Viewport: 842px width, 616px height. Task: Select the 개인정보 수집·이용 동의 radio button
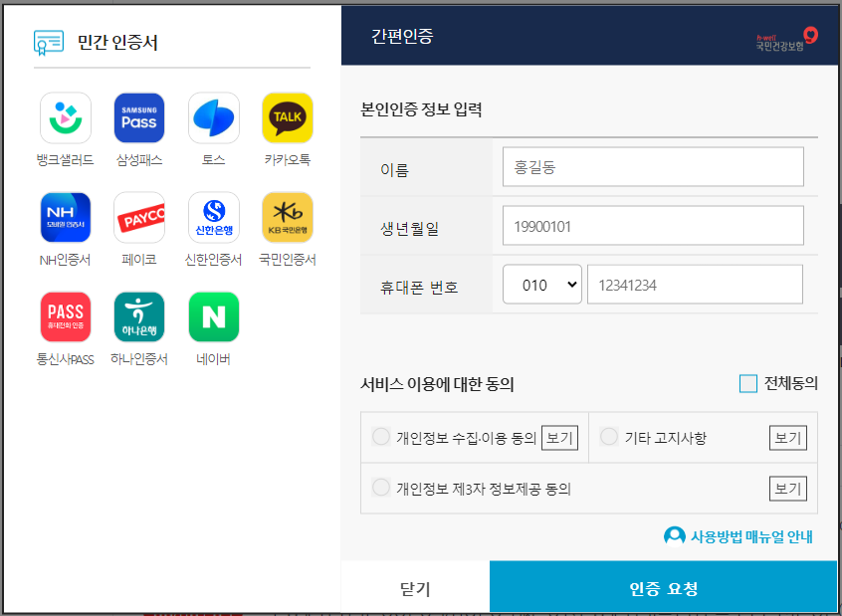tap(381, 435)
